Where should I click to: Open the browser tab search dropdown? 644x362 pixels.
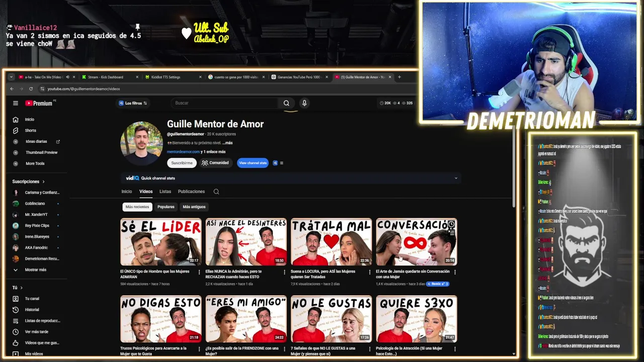pyautogui.click(x=12, y=77)
